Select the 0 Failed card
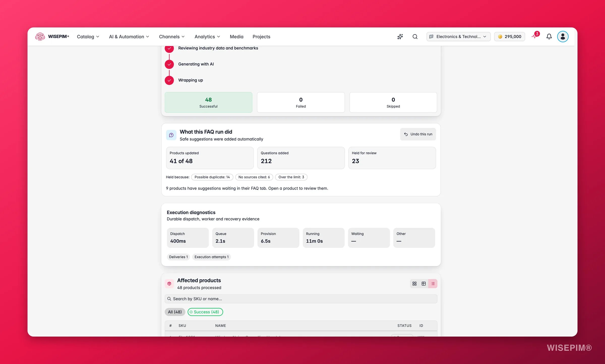Image resolution: width=605 pixels, height=364 pixels. [301, 102]
